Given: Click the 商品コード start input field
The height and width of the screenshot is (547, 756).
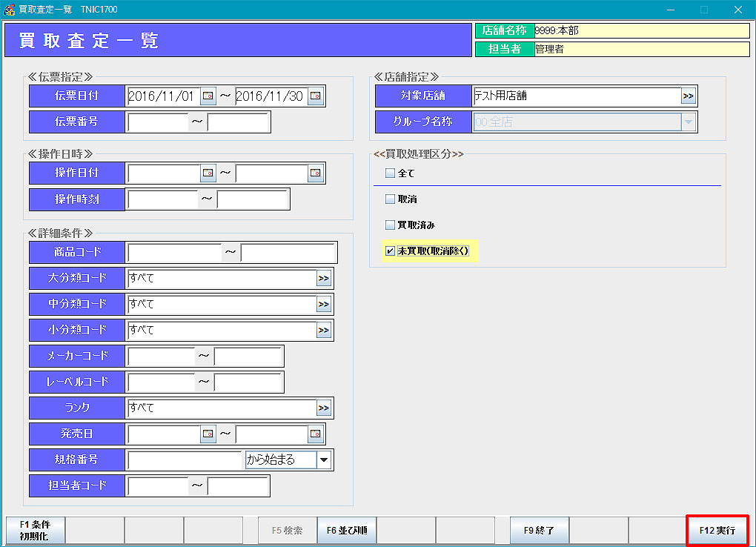Looking at the screenshot, I should (x=174, y=253).
